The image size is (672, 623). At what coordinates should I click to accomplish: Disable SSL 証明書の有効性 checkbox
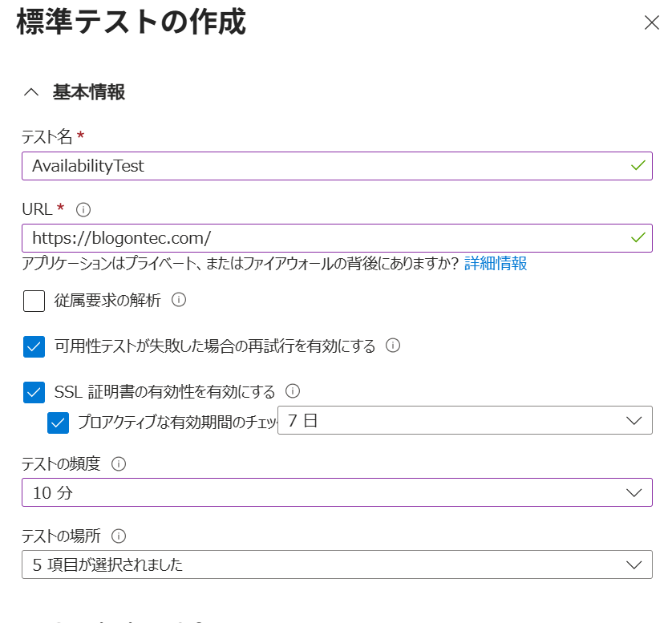pos(34,392)
